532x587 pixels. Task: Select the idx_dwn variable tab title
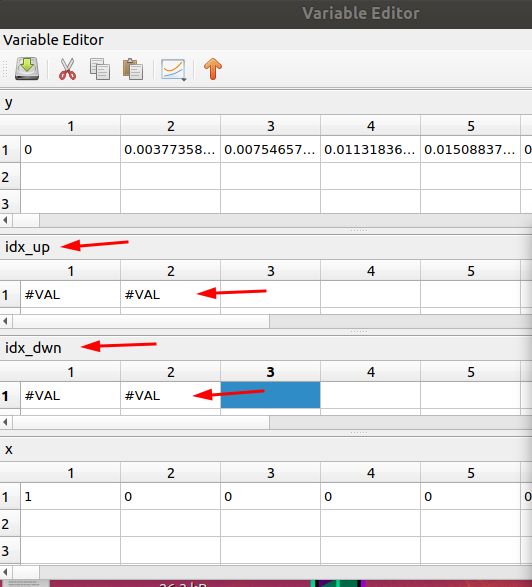[33, 348]
